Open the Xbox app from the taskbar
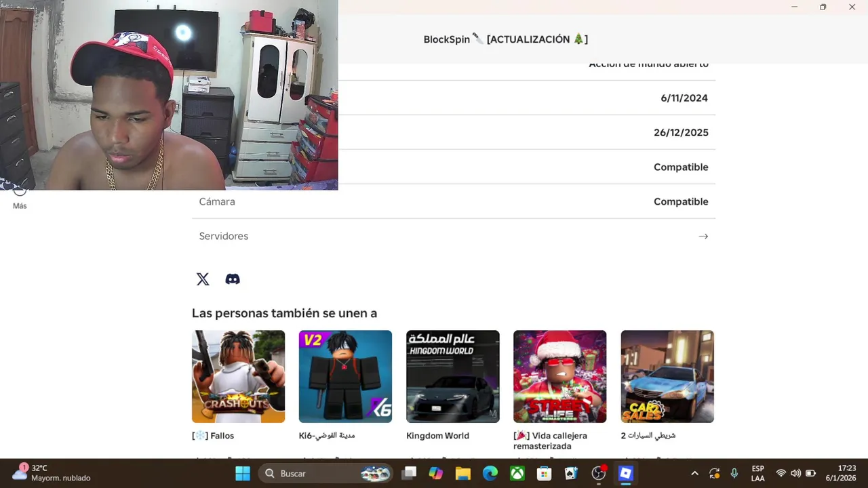This screenshot has height=488, width=868. point(517,473)
